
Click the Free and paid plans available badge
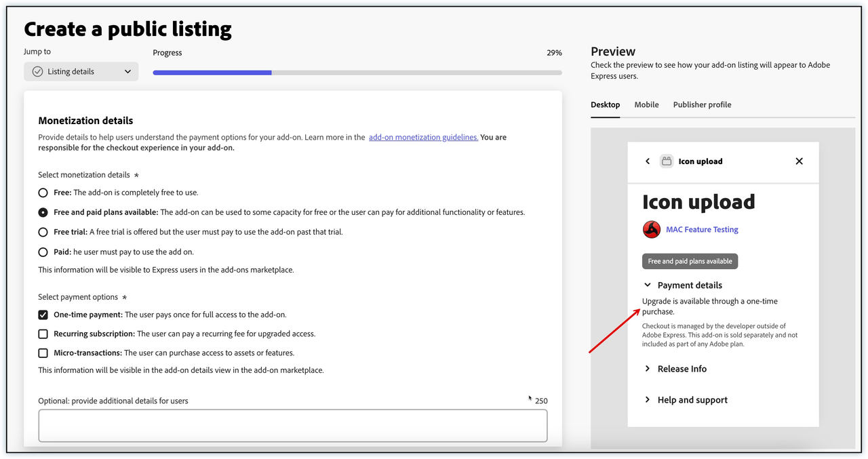pyautogui.click(x=690, y=261)
